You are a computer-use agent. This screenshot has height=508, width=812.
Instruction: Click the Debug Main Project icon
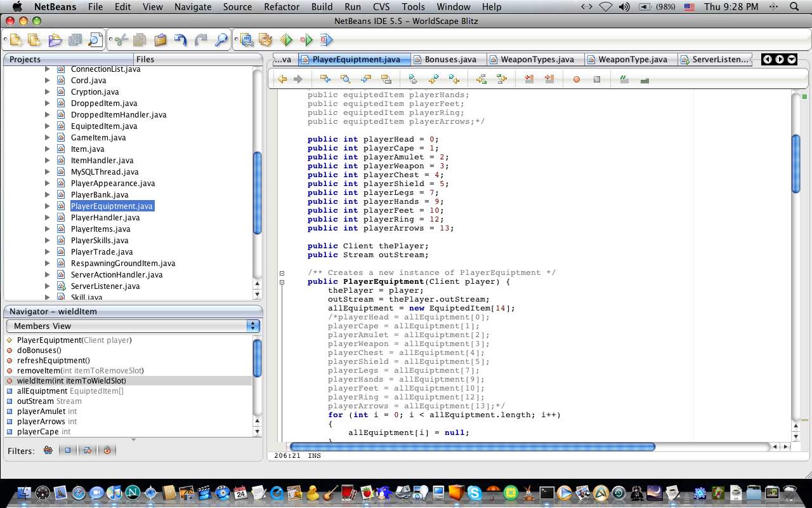306,40
